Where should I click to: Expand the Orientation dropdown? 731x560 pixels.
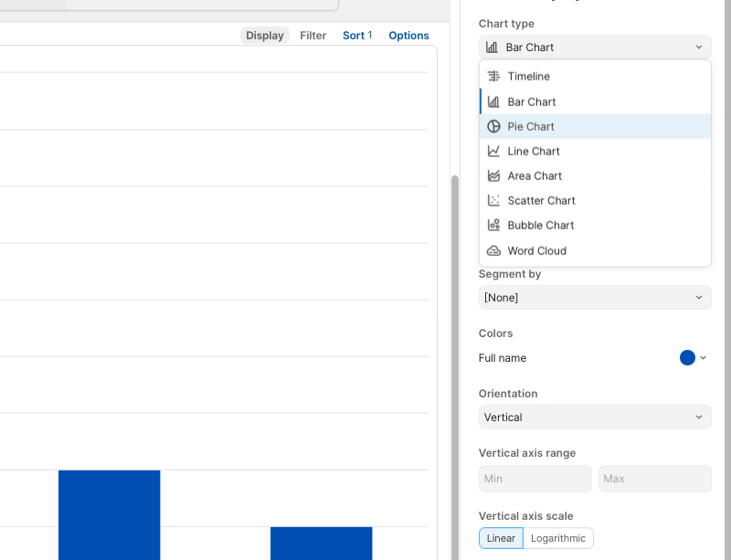(x=595, y=417)
